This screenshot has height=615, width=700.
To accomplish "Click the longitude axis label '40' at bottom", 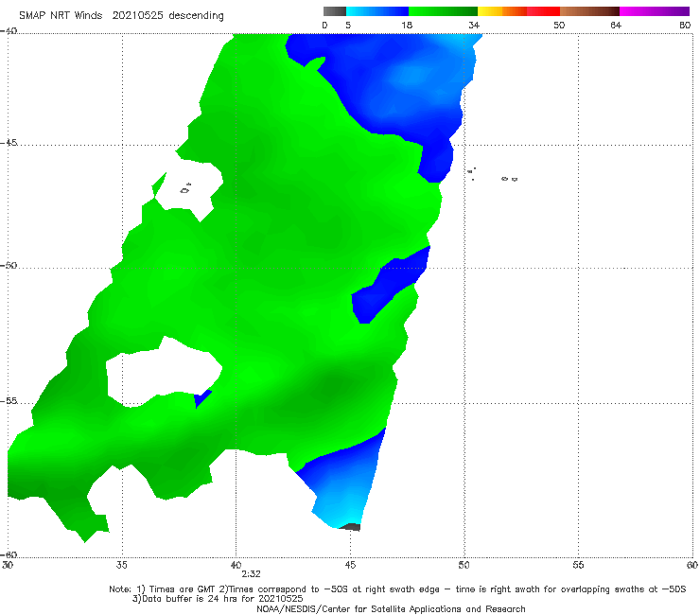I will tap(236, 565).
